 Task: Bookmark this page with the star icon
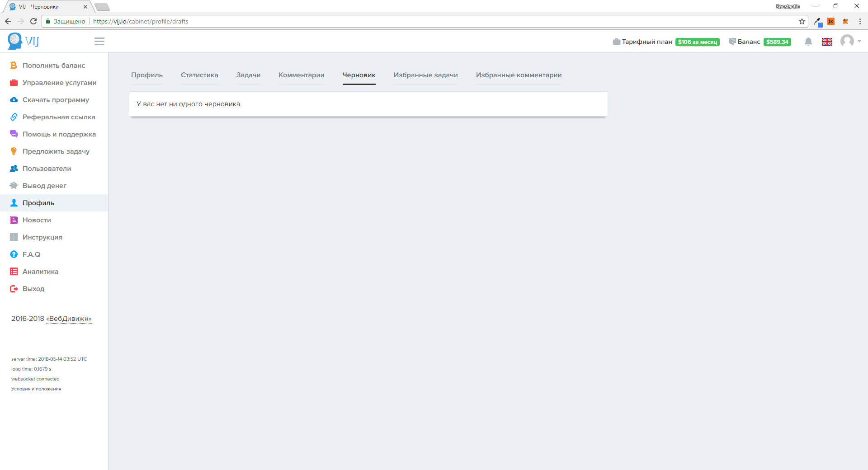pyautogui.click(x=802, y=21)
